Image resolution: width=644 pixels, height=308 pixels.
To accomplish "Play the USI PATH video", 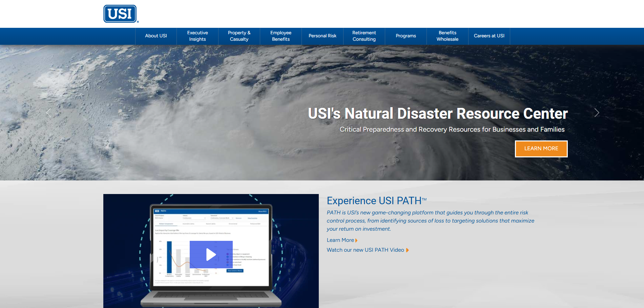I will tap(211, 254).
